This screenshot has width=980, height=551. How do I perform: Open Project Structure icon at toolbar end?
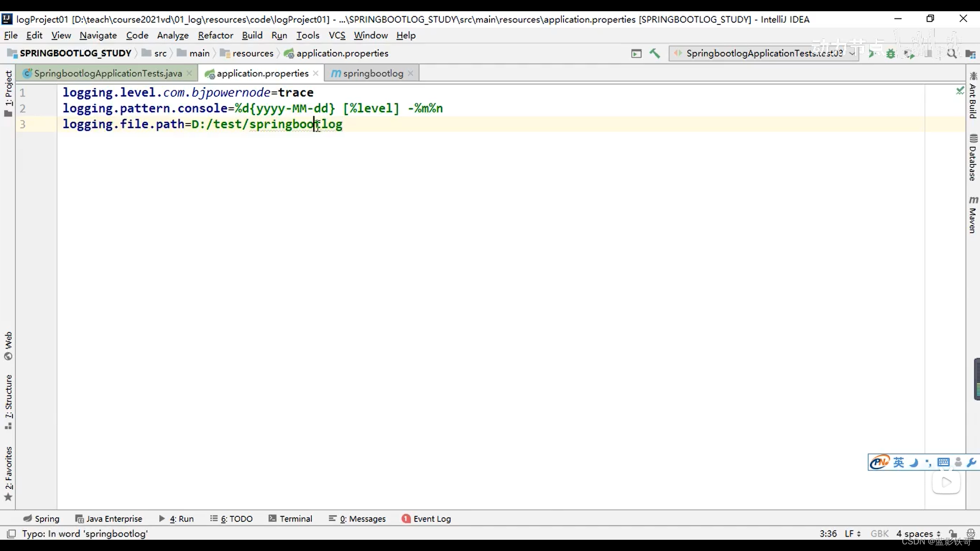click(x=971, y=54)
